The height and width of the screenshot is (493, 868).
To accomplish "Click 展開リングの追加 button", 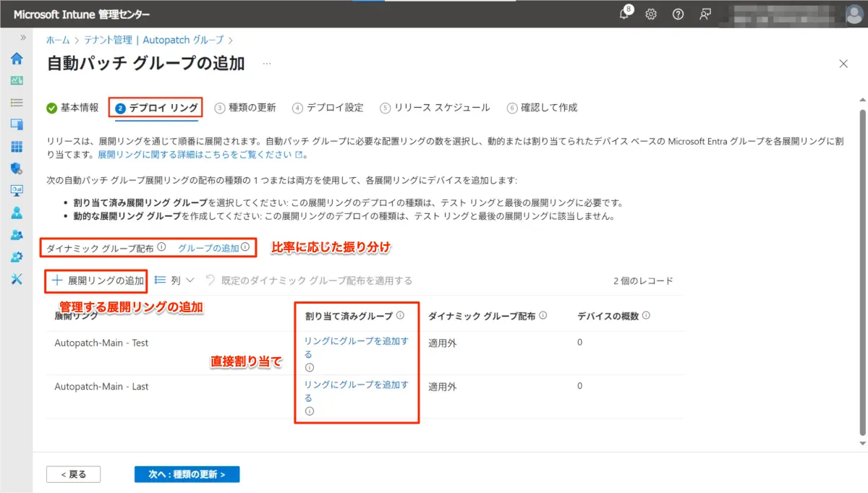I will click(x=98, y=280).
